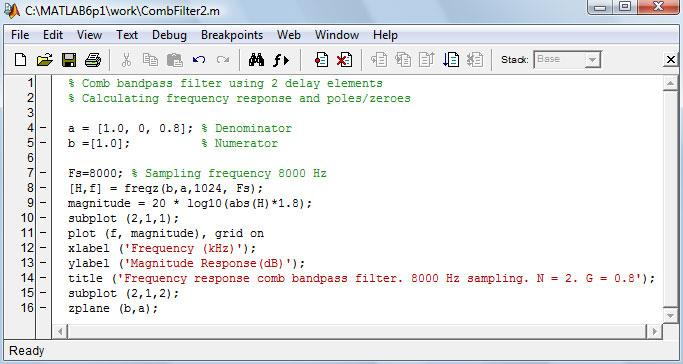Close the document with toolbar X

click(x=671, y=60)
